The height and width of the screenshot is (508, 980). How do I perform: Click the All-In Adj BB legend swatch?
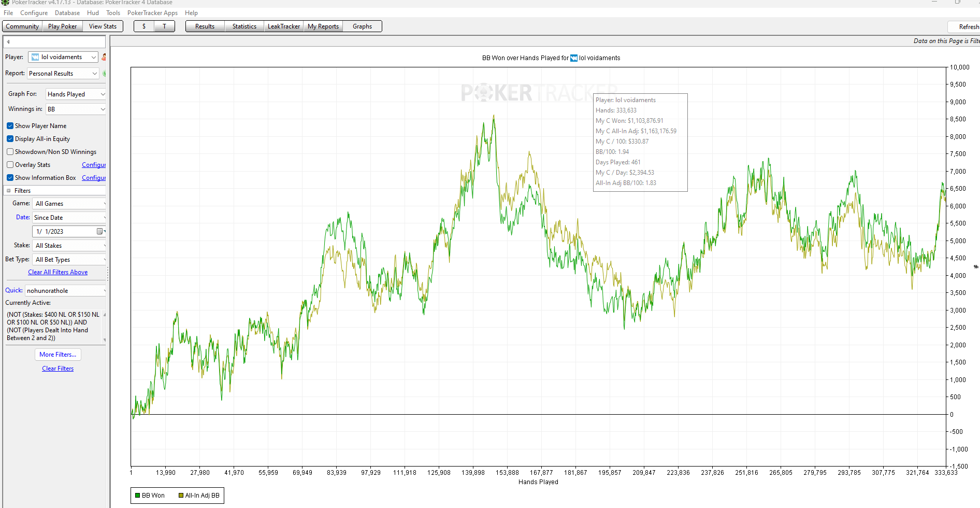click(181, 496)
